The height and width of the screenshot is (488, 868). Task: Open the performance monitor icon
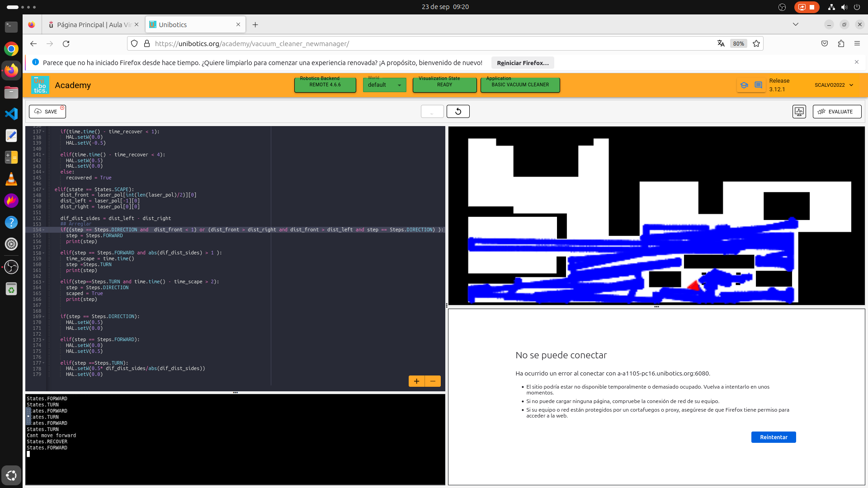tap(799, 112)
